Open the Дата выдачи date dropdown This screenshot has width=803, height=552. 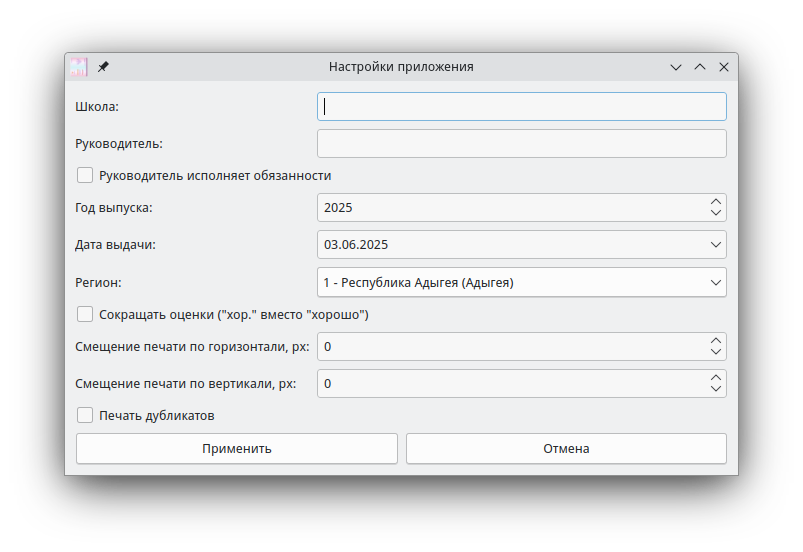[716, 244]
